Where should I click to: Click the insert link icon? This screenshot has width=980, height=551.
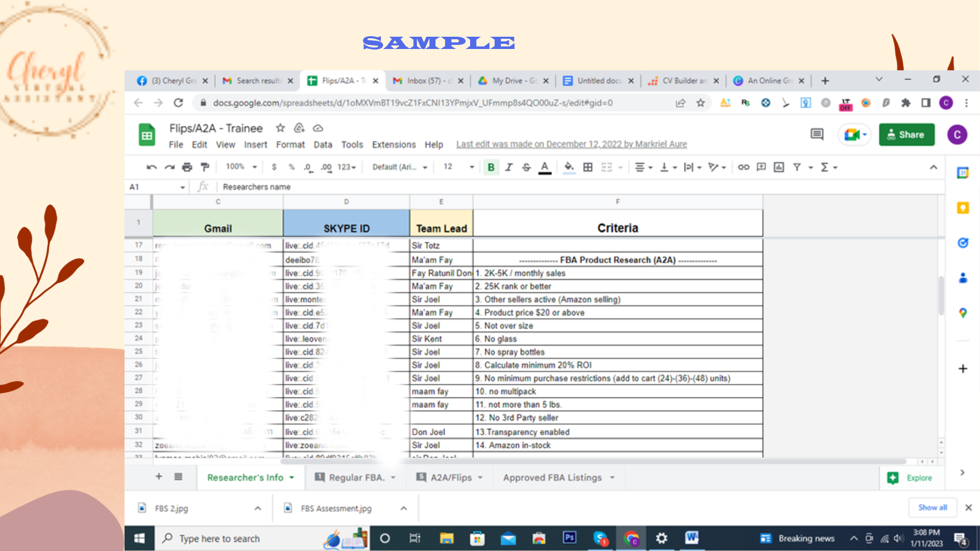[x=743, y=167]
